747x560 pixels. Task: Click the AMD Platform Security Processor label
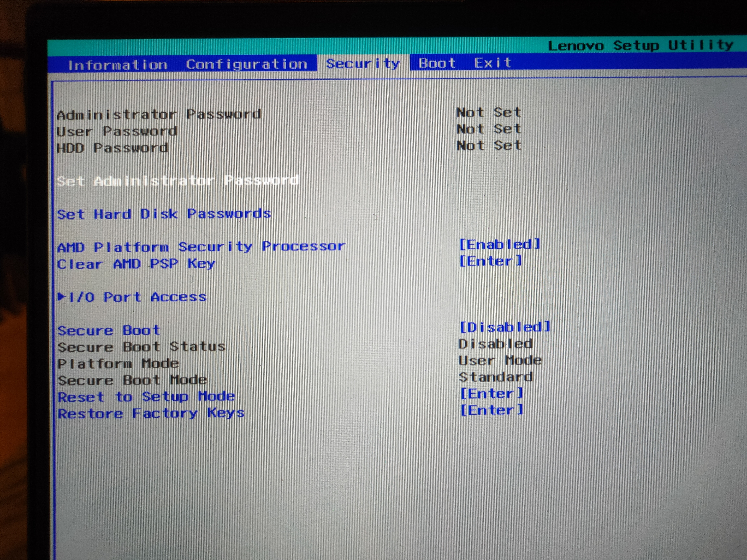point(201,247)
